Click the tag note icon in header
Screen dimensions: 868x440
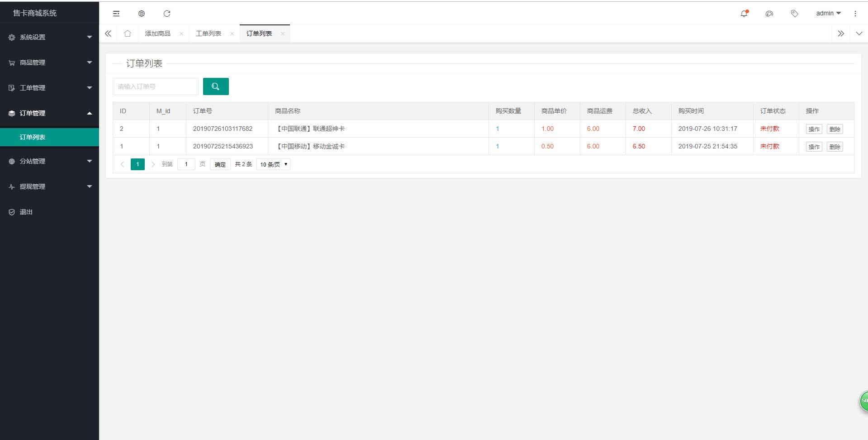[x=794, y=14]
